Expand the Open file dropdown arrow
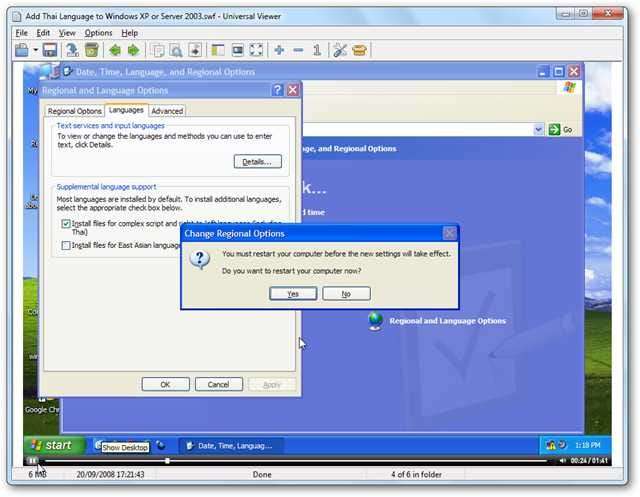640x497 pixels. pyautogui.click(x=36, y=50)
